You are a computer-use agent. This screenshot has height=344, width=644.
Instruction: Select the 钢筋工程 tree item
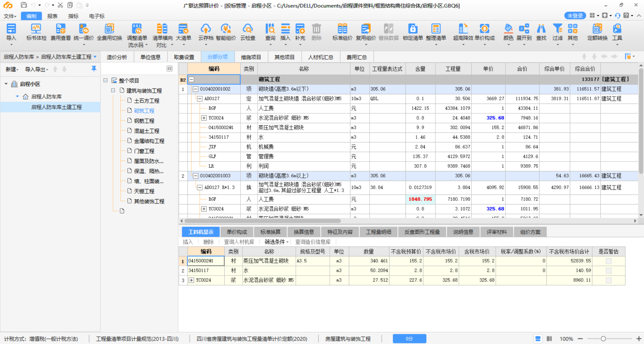click(144, 121)
